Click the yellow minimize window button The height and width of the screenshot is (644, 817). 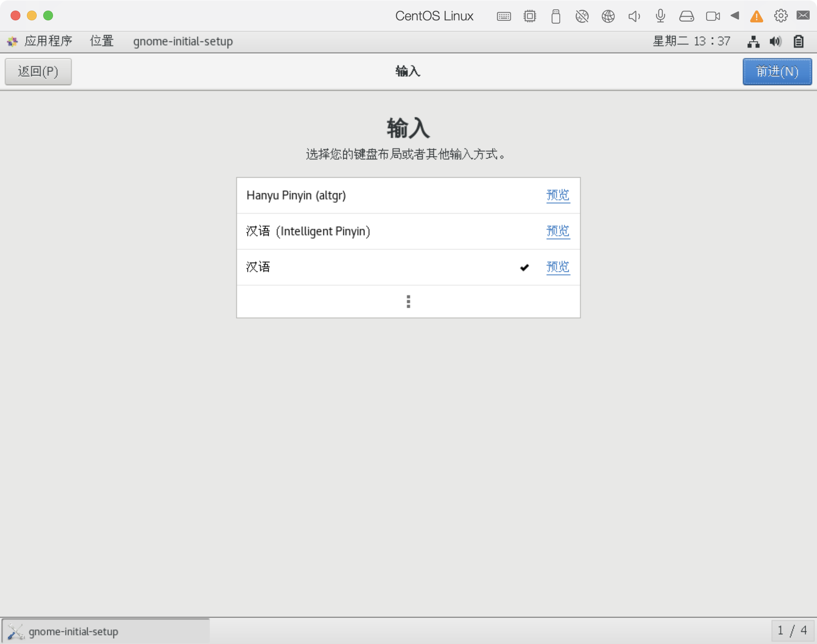pyautogui.click(x=32, y=15)
